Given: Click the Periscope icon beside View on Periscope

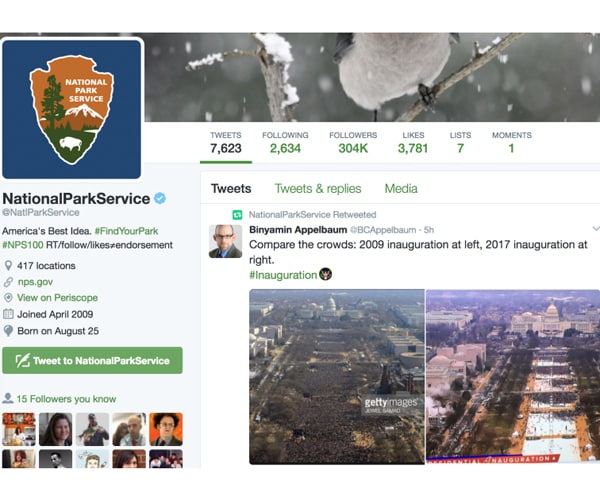Looking at the screenshot, I should click(8, 298).
